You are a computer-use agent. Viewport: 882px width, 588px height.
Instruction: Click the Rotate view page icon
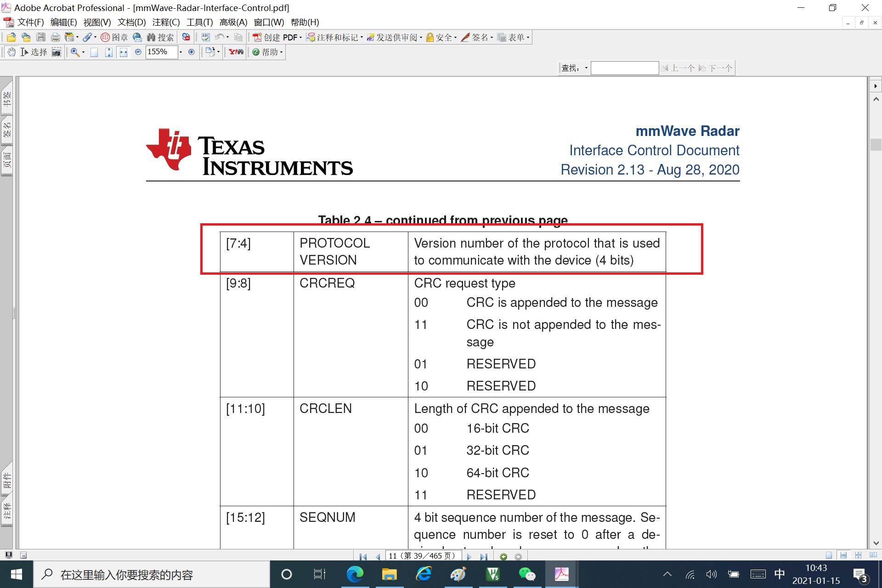click(210, 52)
